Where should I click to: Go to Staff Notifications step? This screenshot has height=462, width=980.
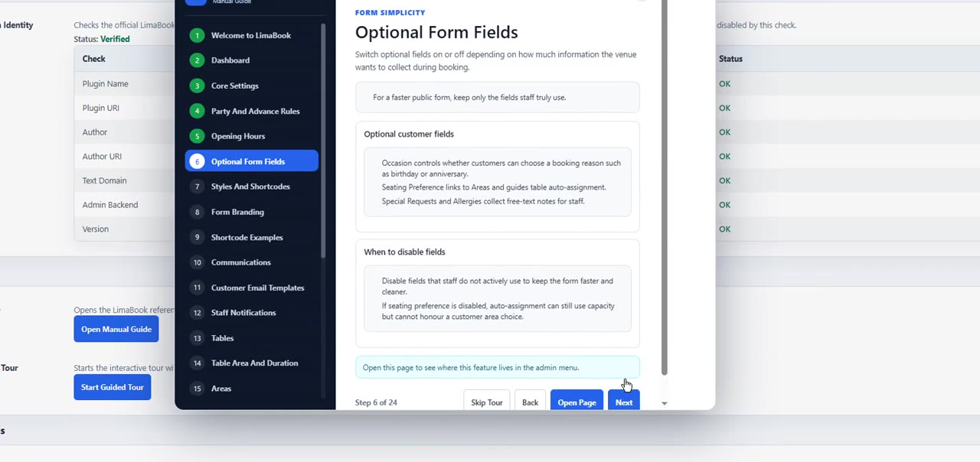(x=251, y=313)
